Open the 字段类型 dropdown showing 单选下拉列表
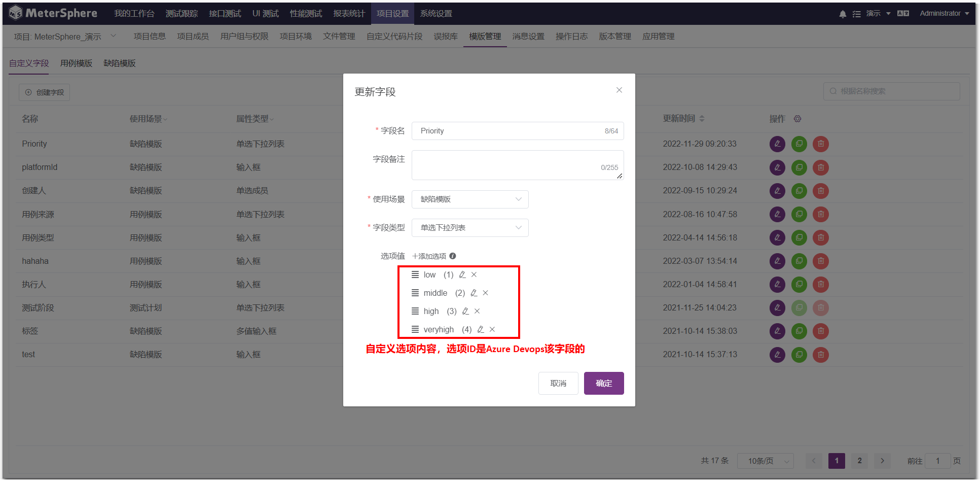This screenshot has height=483, width=980. click(x=469, y=227)
